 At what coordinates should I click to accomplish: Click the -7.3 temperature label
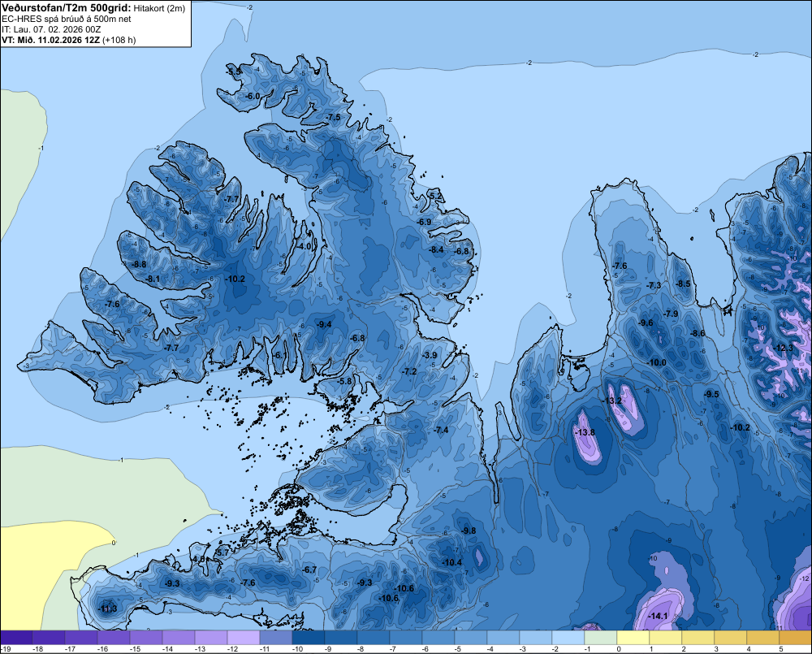[654, 285]
